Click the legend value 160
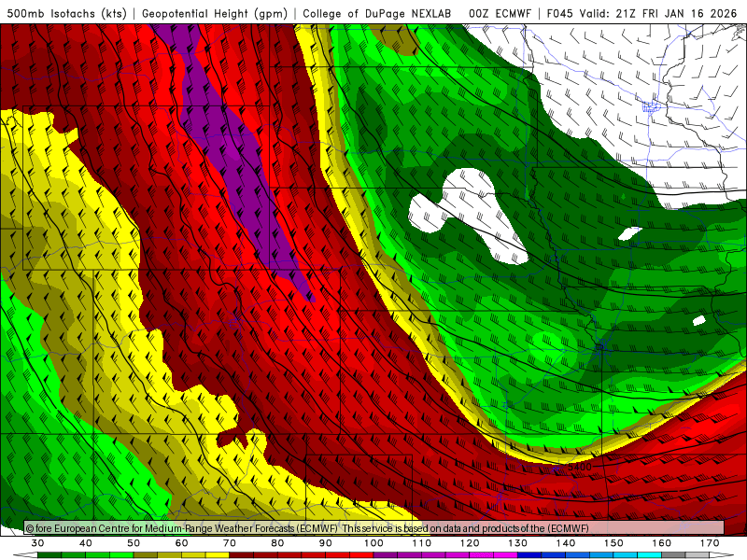 tap(662, 543)
